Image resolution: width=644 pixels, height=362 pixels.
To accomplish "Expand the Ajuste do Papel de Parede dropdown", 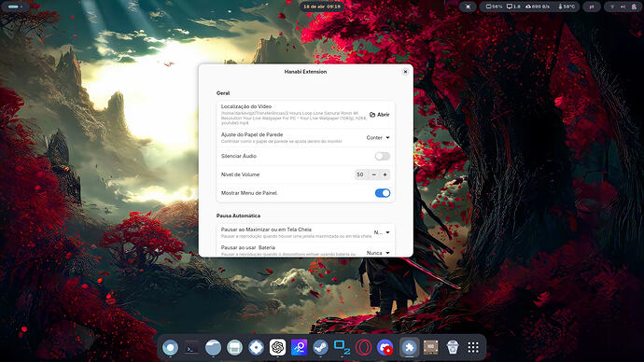I will (x=378, y=137).
